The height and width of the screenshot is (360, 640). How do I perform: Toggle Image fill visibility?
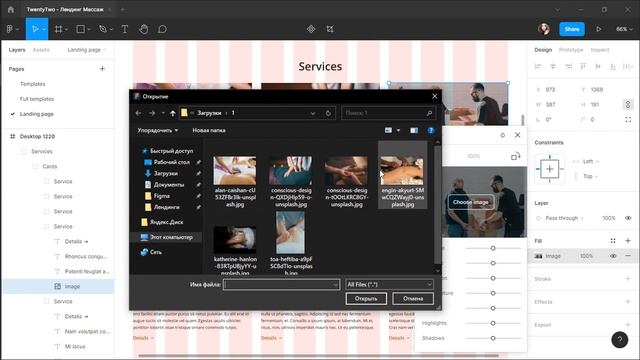point(613,256)
